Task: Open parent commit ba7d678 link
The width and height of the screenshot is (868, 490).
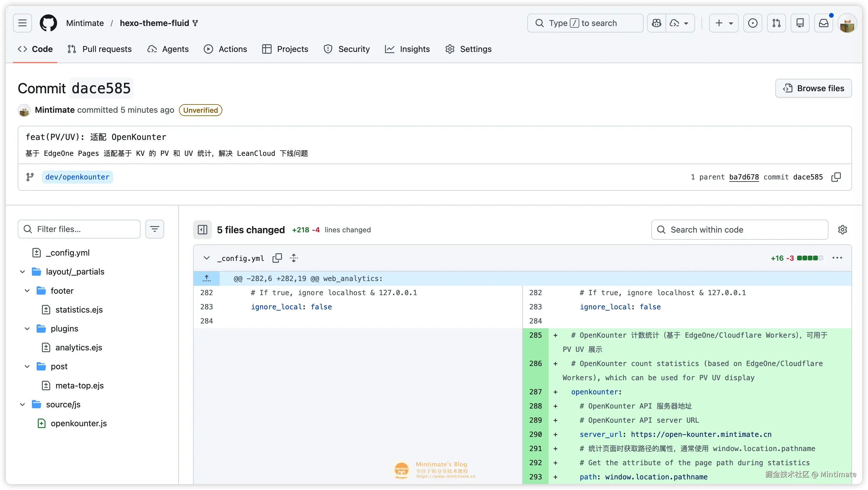Action: 744,177
